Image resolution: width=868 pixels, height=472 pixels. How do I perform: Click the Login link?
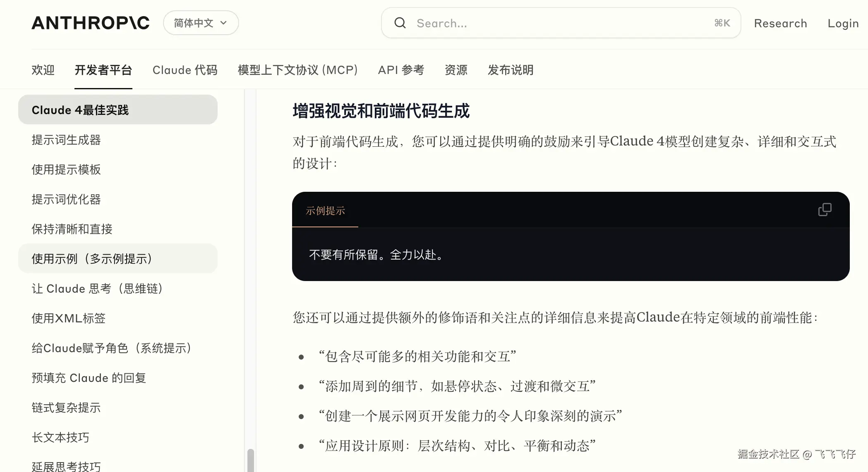[x=843, y=23]
